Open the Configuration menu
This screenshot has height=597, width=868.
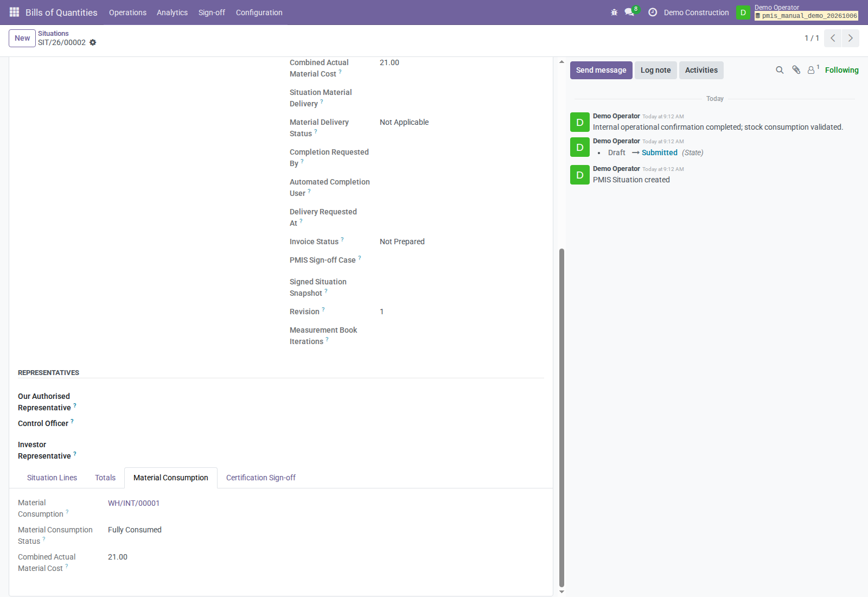coord(259,12)
